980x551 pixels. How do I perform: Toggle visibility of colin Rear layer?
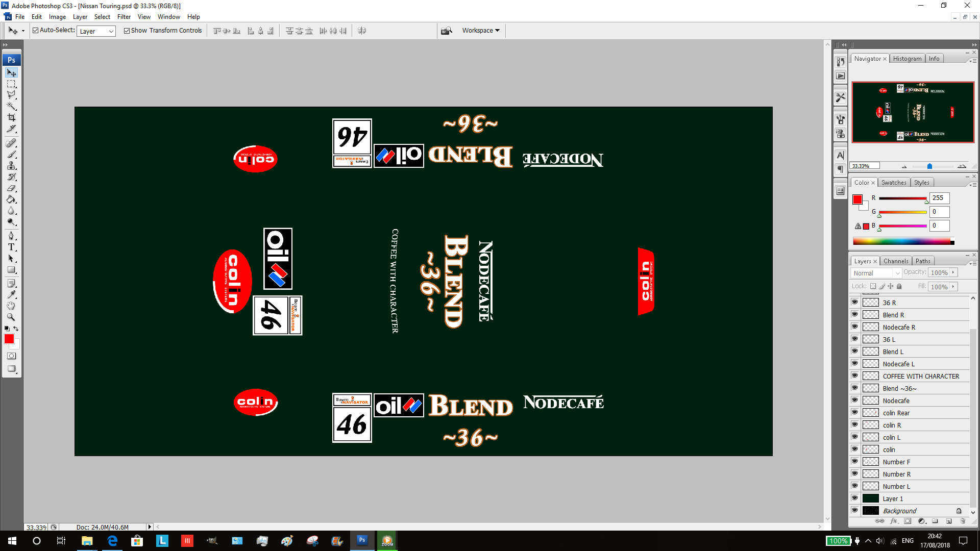click(854, 413)
